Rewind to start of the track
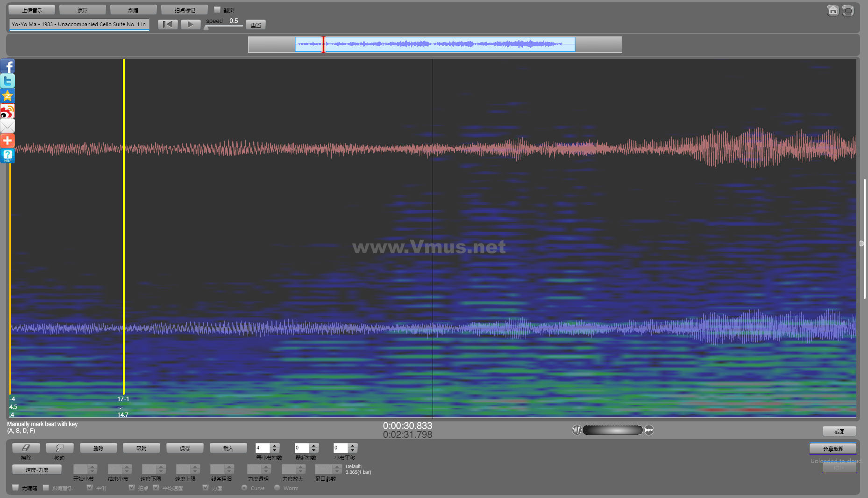Screen dimensions: 868x498 (x=168, y=24)
